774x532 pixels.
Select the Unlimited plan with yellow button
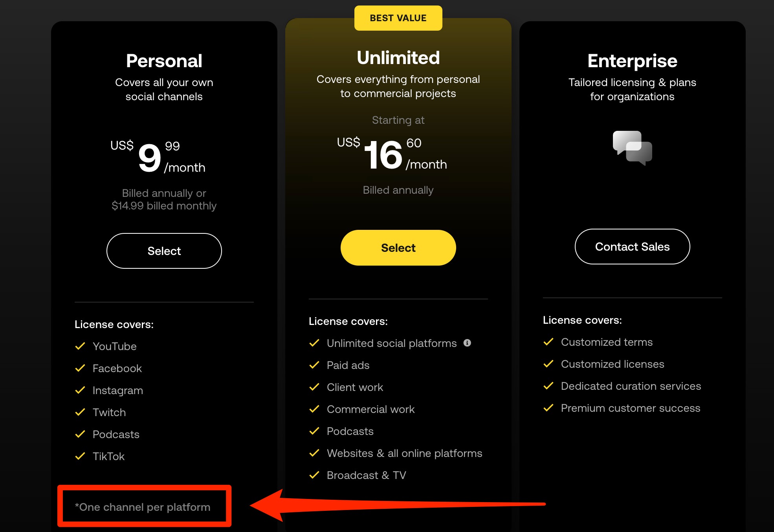tap(398, 248)
